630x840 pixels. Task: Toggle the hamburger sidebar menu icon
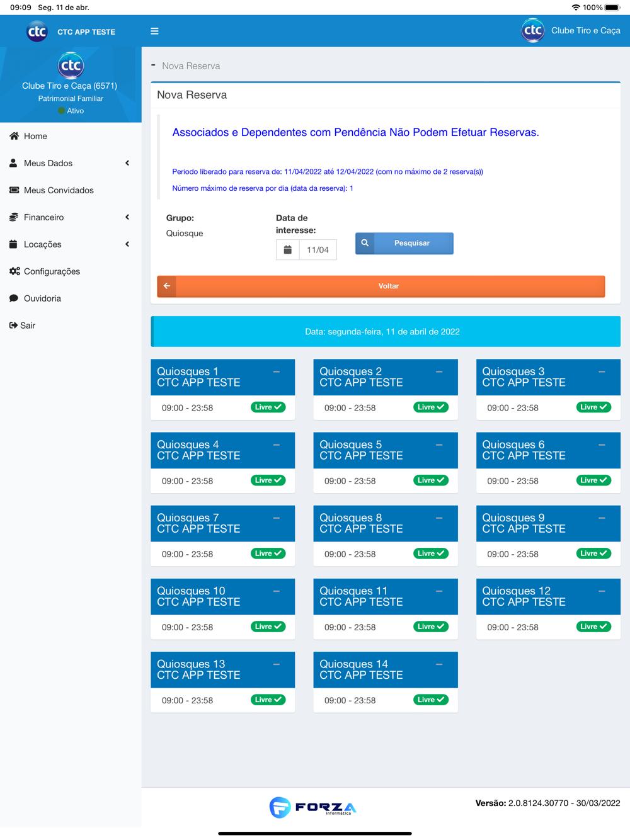pyautogui.click(x=154, y=31)
